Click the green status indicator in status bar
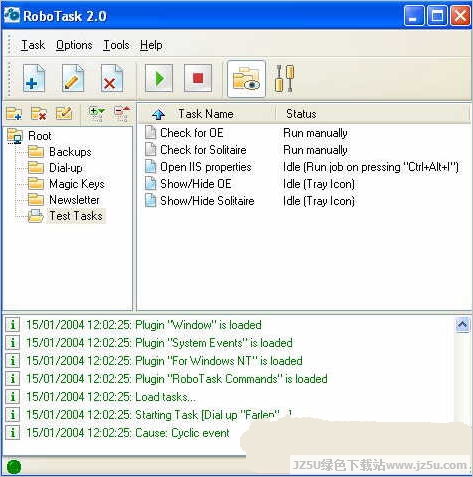This screenshot has height=477, width=473. tap(14, 467)
